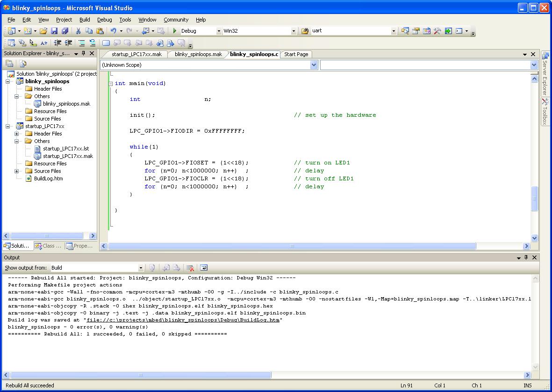Image resolution: width=552 pixels, height=392 pixels.
Task: Click the Save All toolbar icon
Action: 65,31
